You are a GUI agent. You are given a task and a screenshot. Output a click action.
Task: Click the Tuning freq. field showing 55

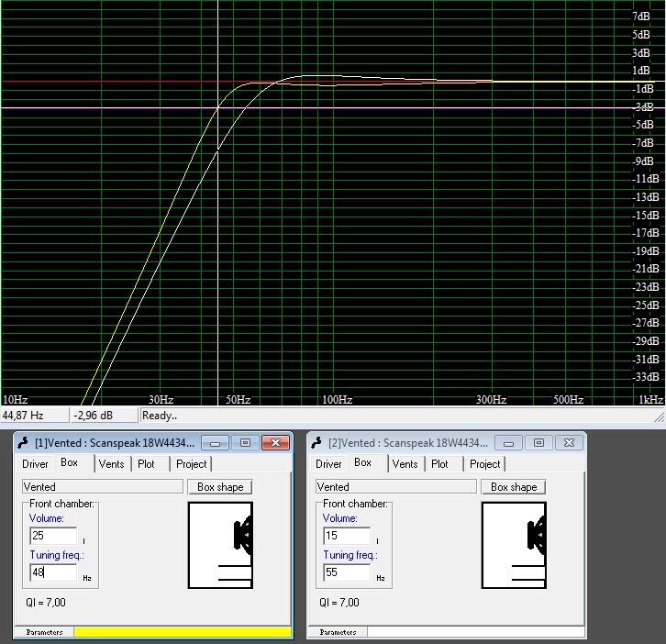[346, 572]
